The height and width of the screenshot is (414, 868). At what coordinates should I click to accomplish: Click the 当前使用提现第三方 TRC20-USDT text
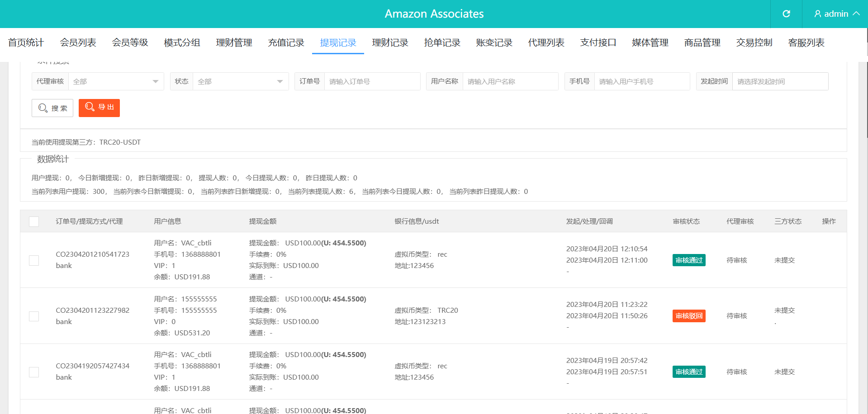point(86,142)
